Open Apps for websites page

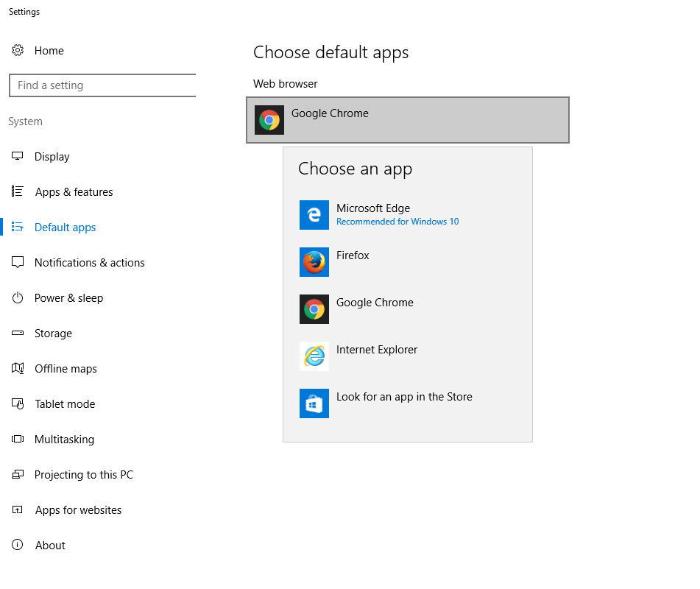pyautogui.click(x=78, y=510)
